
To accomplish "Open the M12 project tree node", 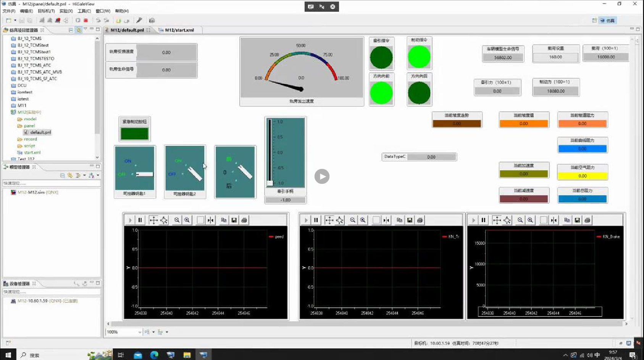I will click(x=29, y=112).
